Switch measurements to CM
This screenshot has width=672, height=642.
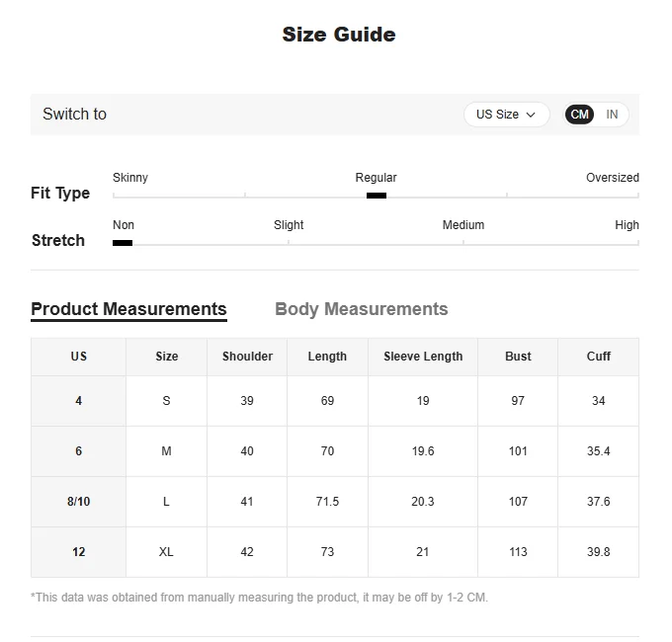point(579,115)
